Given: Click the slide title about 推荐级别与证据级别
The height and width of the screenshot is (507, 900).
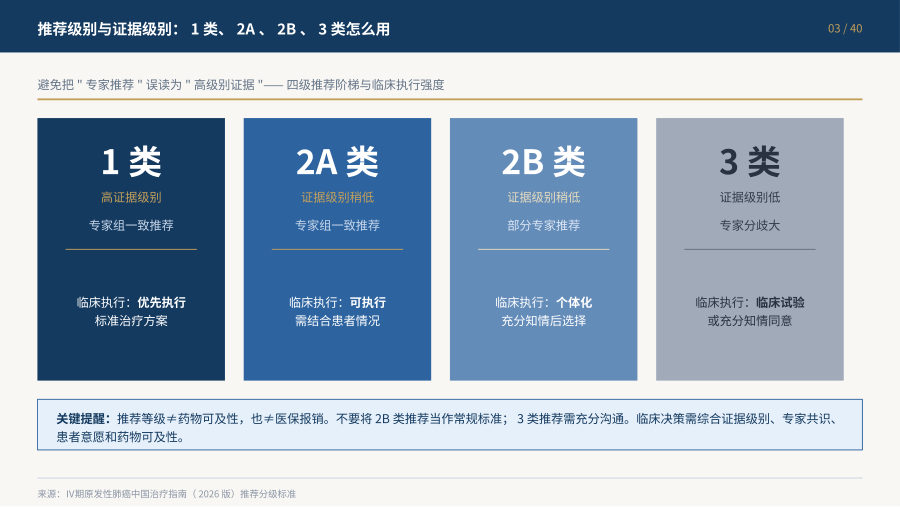Looking at the screenshot, I should click(x=214, y=29).
